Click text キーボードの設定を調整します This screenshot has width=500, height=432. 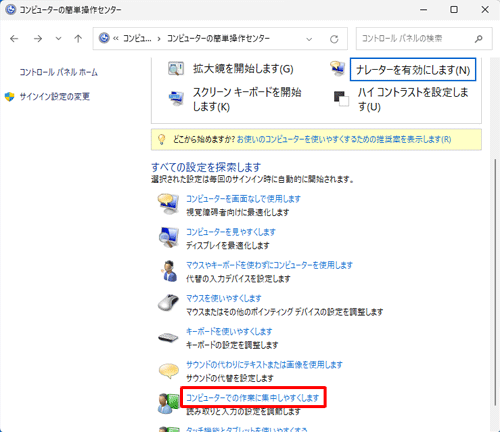click(232, 345)
